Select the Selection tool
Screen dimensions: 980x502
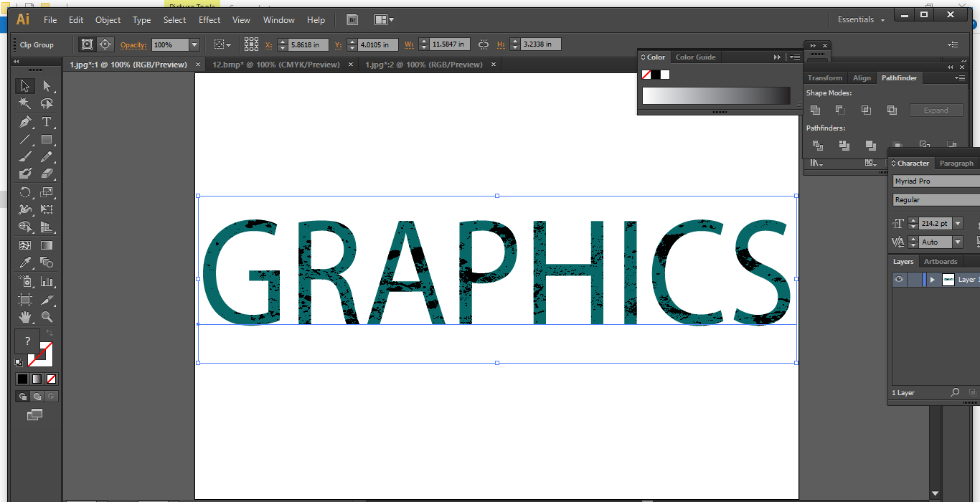(x=24, y=85)
